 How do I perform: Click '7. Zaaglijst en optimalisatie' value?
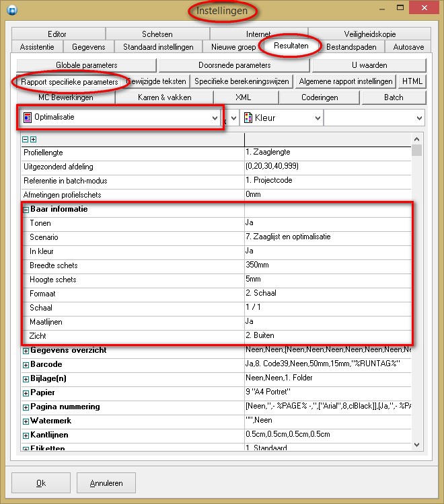[288, 237]
